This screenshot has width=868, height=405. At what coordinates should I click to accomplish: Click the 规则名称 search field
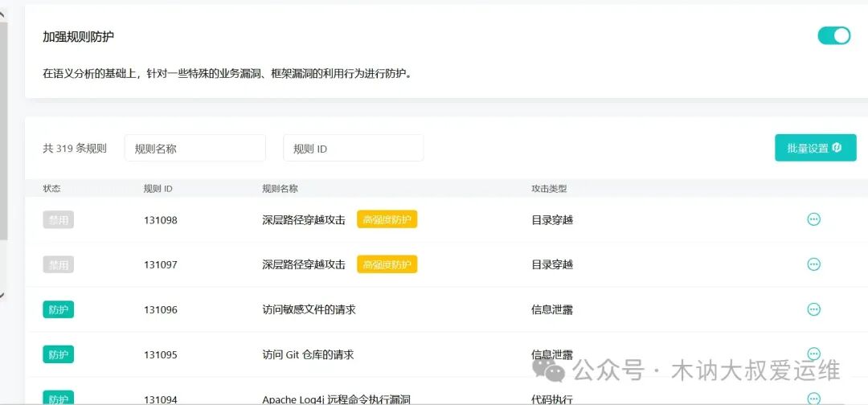[194, 149]
